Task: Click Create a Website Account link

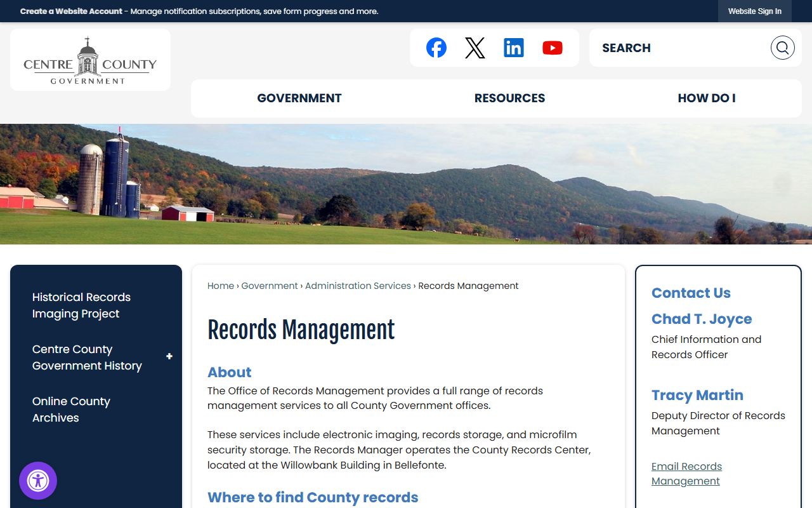Action: (x=71, y=11)
